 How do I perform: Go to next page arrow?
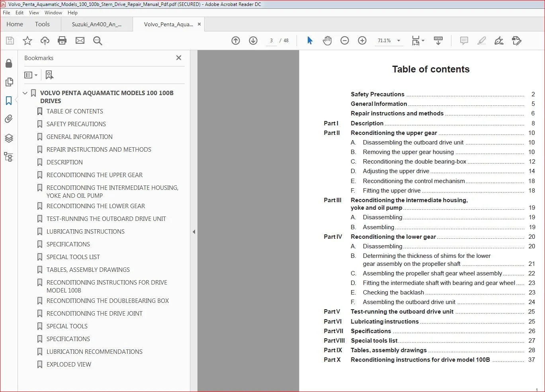[253, 41]
